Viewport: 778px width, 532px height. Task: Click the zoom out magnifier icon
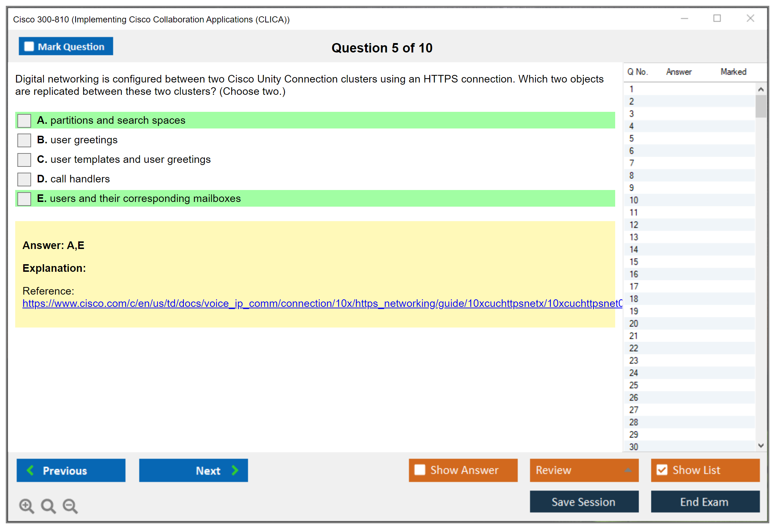(70, 506)
